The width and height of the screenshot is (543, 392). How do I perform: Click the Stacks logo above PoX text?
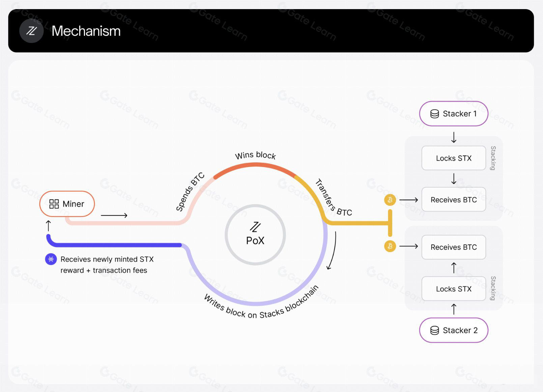coord(255,227)
